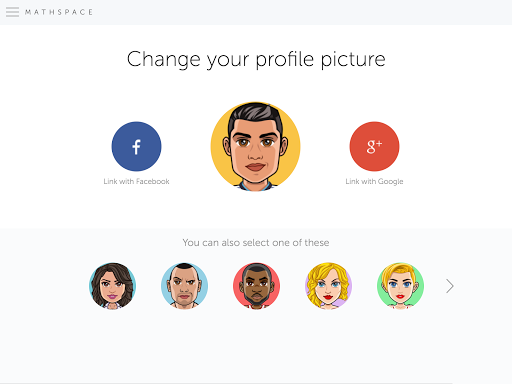The image size is (512, 384).
Task: Choose the bearded man avatar on red
Action: (x=256, y=286)
